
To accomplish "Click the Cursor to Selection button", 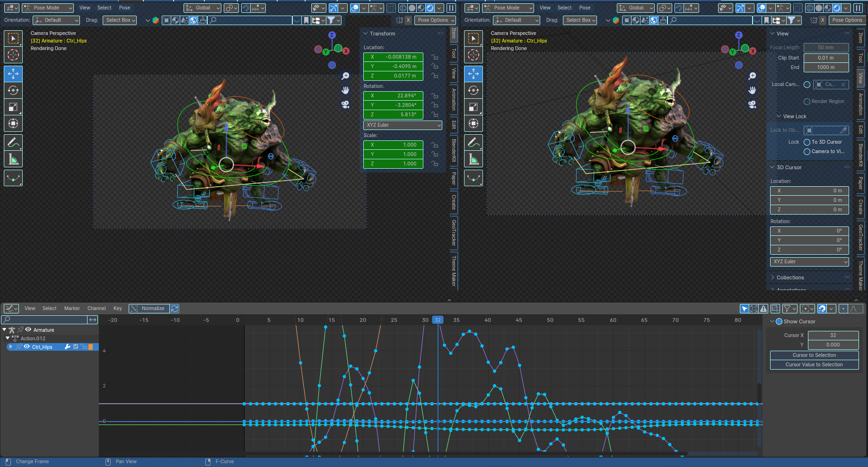I will coord(814,355).
